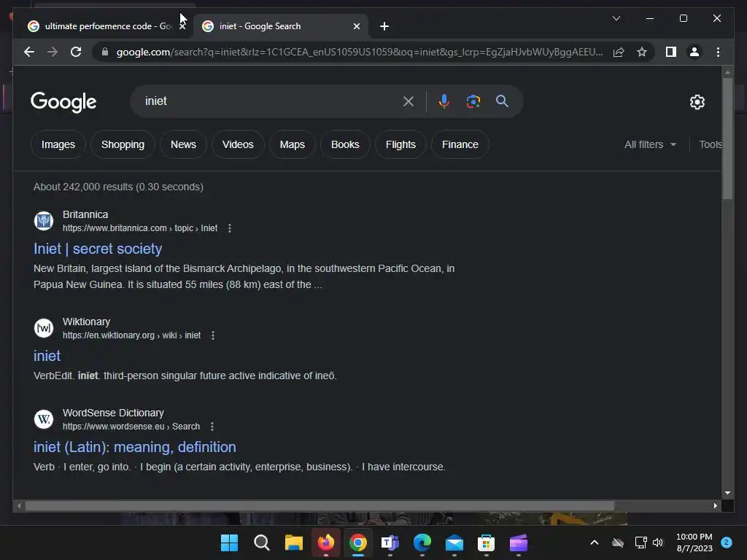This screenshot has height=560, width=747.
Task: Open the Mail app from taskbar
Action: (454, 542)
